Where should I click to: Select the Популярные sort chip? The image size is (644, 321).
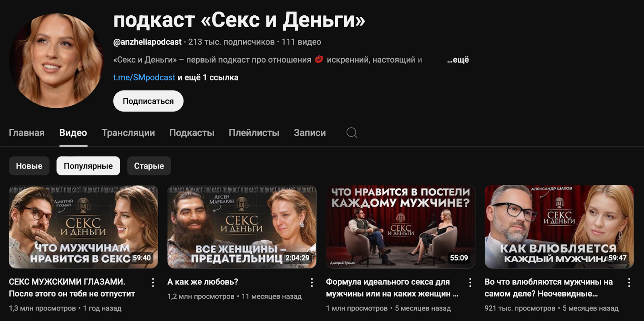pos(88,166)
